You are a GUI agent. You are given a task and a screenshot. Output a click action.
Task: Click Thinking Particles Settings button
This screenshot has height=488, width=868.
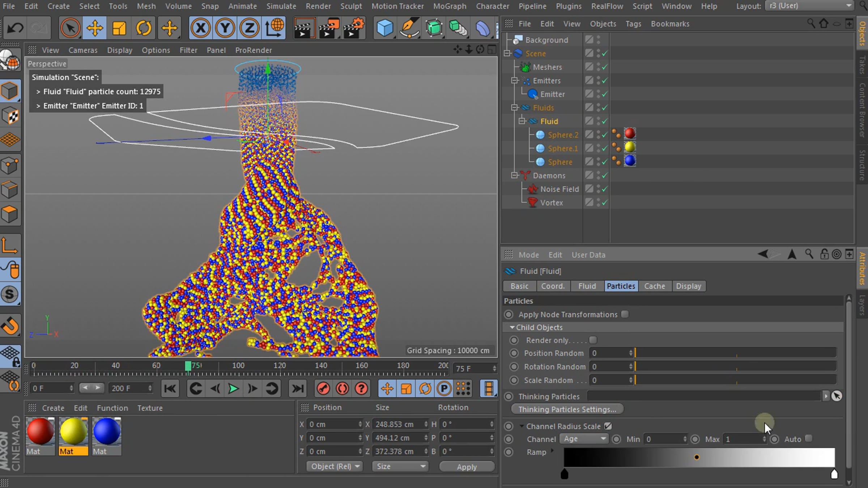tap(567, 409)
